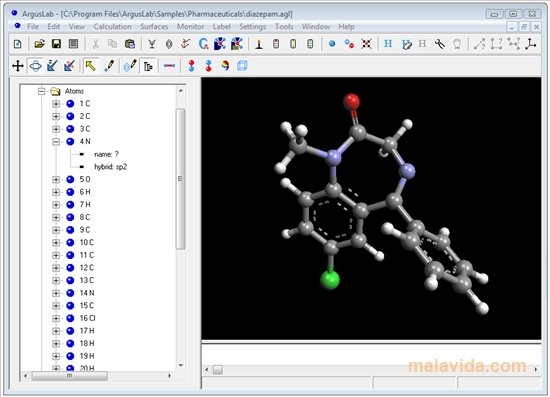Open the Help menu
Screen dimensions: 550x397
tap(346, 27)
